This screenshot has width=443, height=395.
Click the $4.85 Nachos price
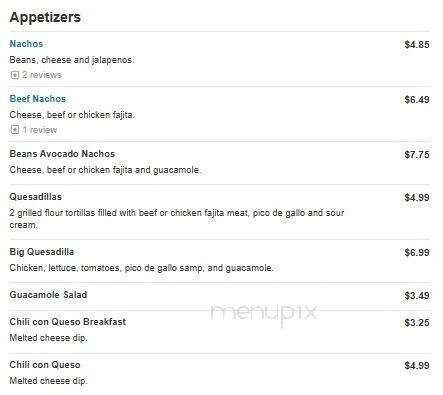[417, 45]
